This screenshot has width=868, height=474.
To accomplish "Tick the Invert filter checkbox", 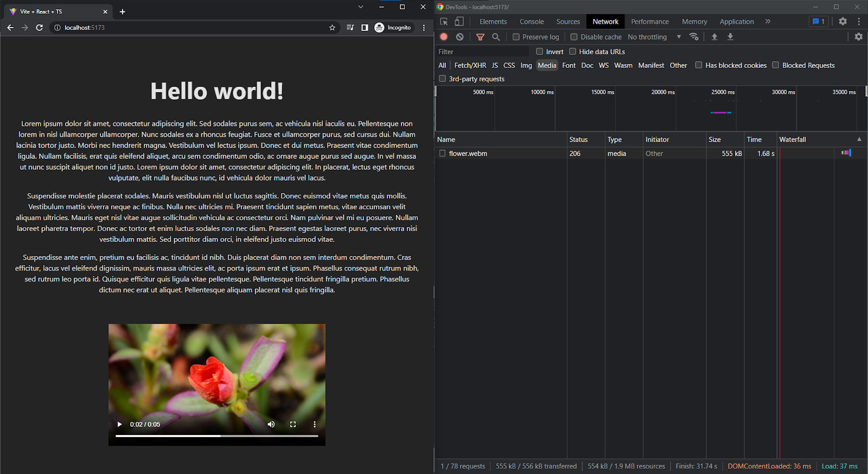I will click(x=540, y=52).
